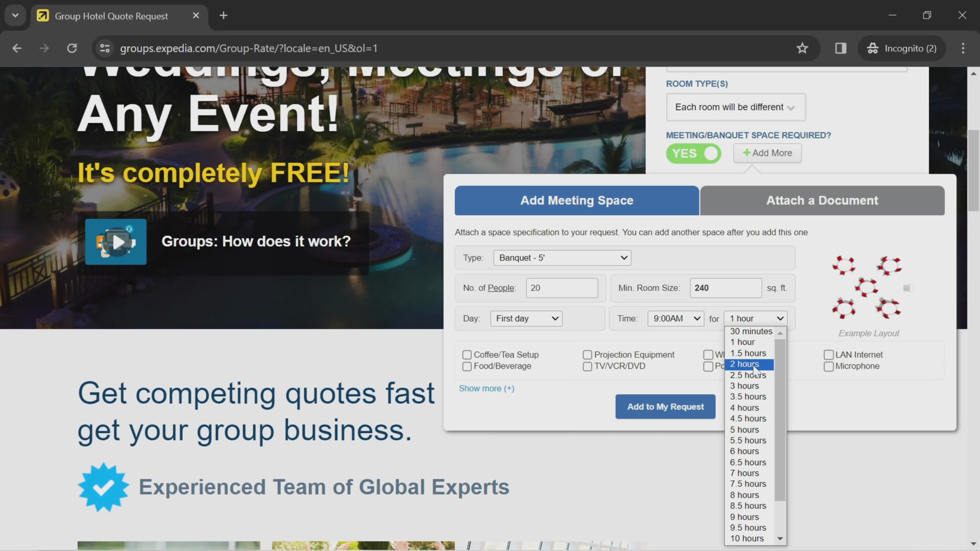Click the back navigation arrow icon

tap(17, 48)
